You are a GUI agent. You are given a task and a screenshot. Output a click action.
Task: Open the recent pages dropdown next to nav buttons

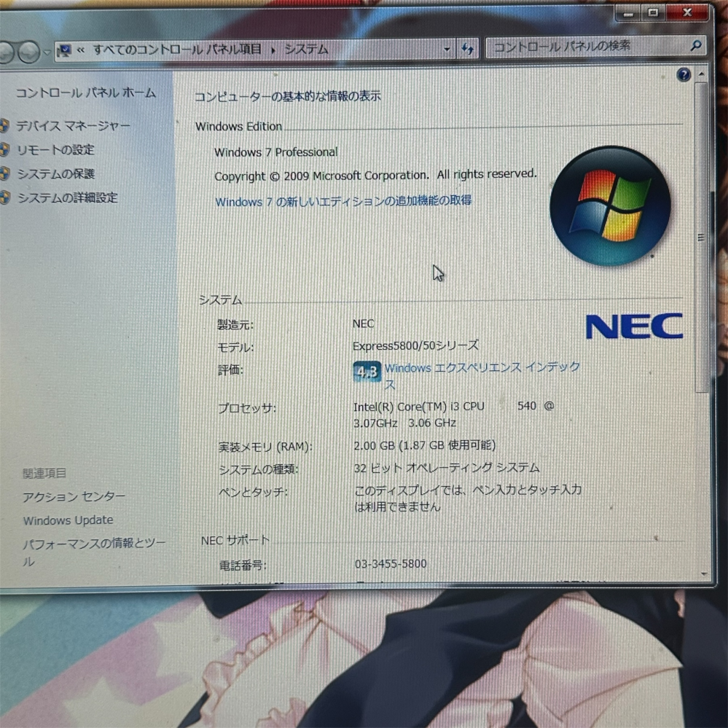coord(47,52)
